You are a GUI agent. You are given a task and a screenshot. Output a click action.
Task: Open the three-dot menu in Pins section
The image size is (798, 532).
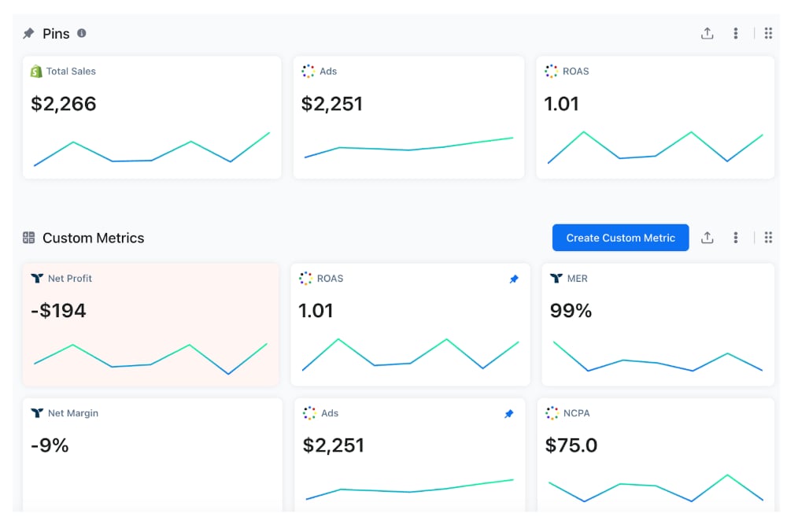tap(735, 33)
